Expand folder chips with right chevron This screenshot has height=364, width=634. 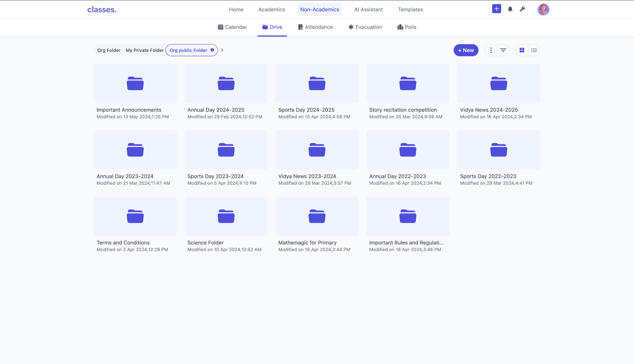click(222, 50)
